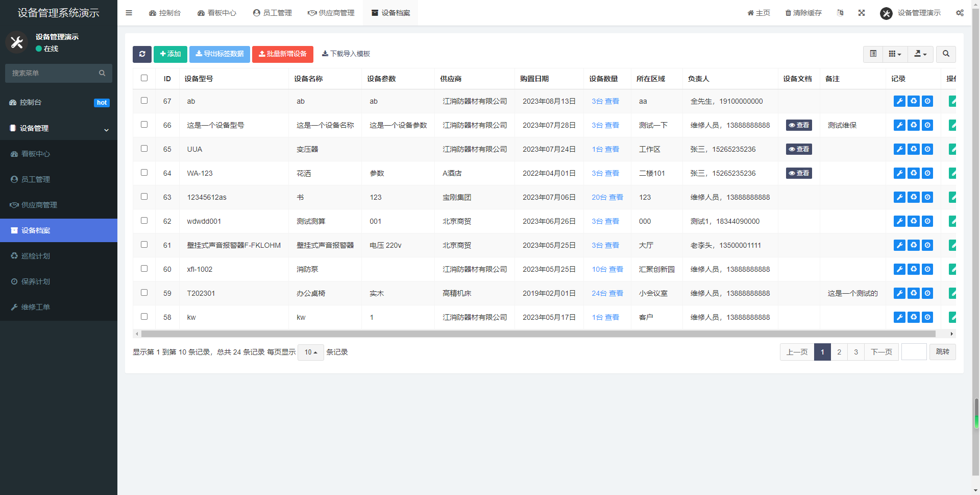Click 24台 查看 link in row 59

coord(607,293)
